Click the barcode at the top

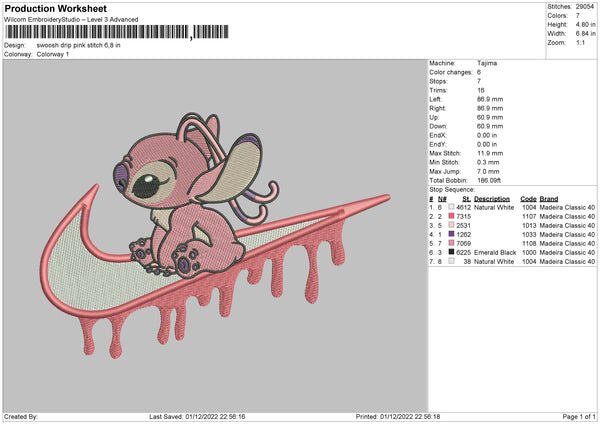point(114,33)
